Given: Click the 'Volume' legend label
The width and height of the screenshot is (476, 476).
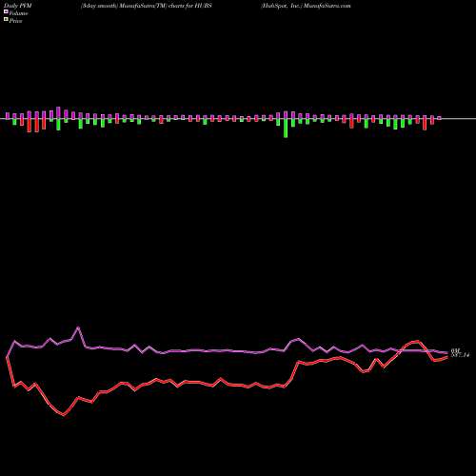Looking at the screenshot, I should coord(18,13).
